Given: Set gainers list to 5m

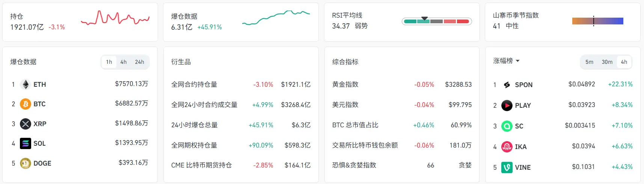Looking at the screenshot, I should point(590,62).
